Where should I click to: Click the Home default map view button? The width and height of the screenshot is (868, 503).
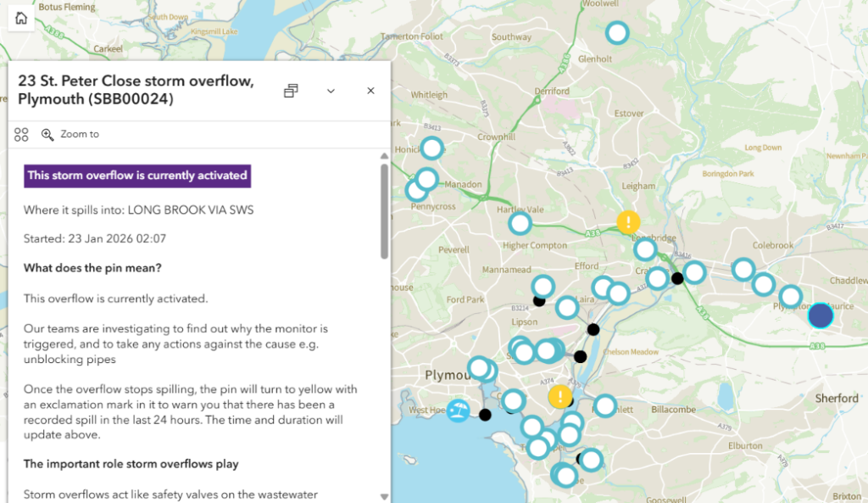point(20,19)
